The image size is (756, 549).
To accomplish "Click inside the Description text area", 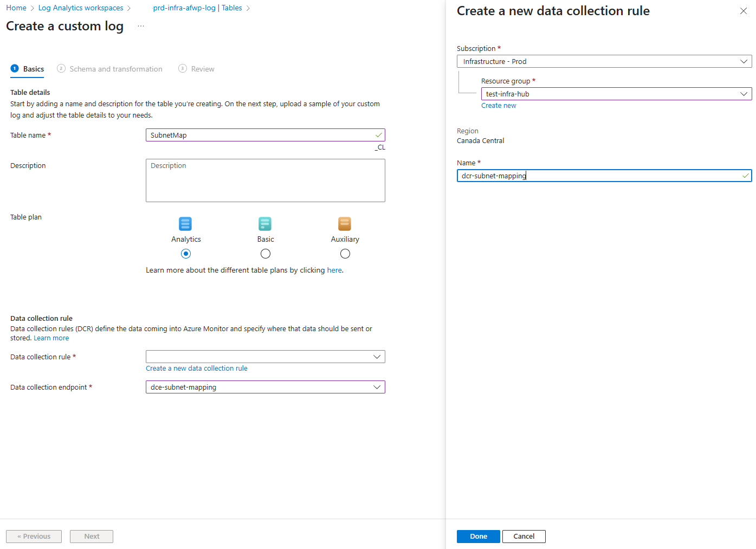I will pyautogui.click(x=265, y=180).
